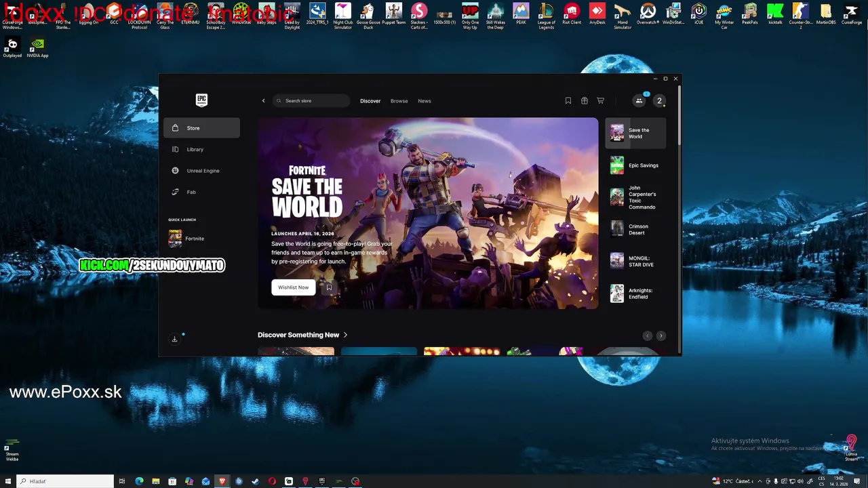Select MONGIL: STAR DIVE carousel item

(635, 261)
